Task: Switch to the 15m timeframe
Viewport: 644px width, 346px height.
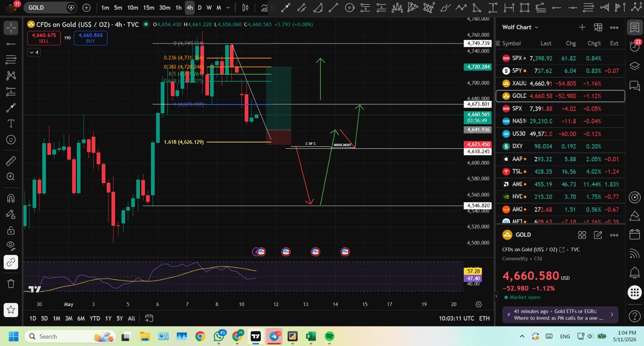Action: 149,8
